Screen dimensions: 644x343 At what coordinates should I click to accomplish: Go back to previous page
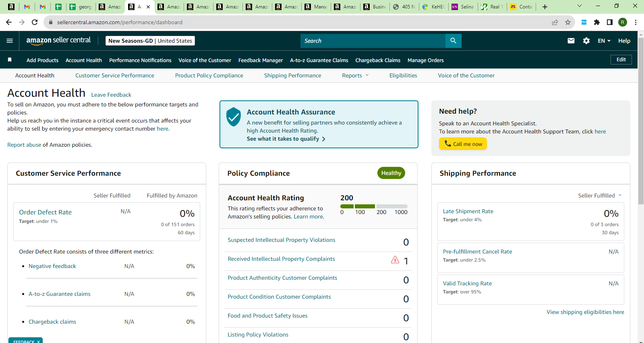(9, 22)
